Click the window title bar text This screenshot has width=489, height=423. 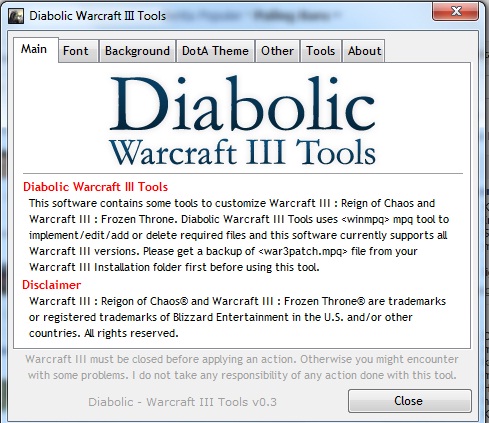pos(97,16)
